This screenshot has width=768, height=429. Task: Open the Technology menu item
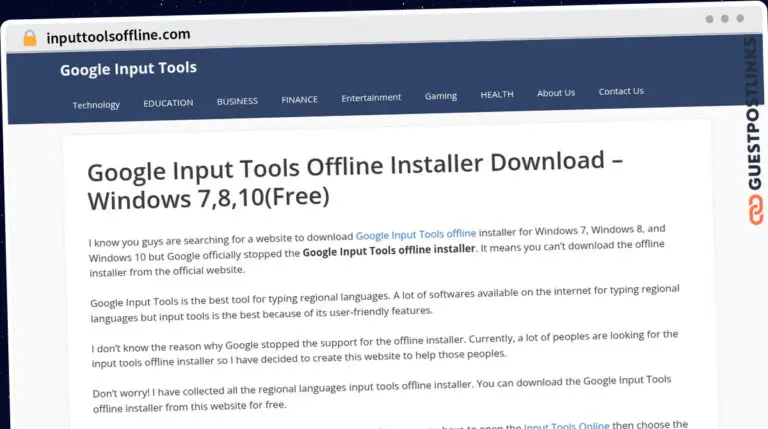(96, 105)
